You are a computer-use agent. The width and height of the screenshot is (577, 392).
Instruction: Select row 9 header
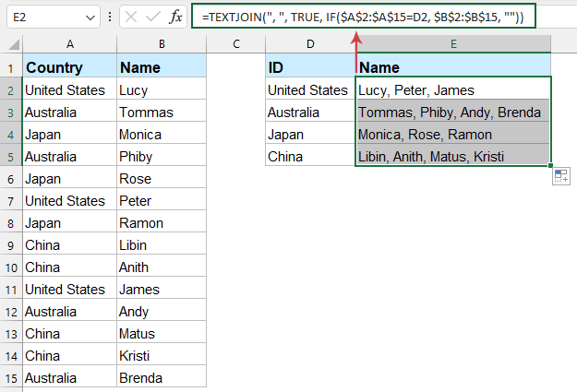click(11, 245)
